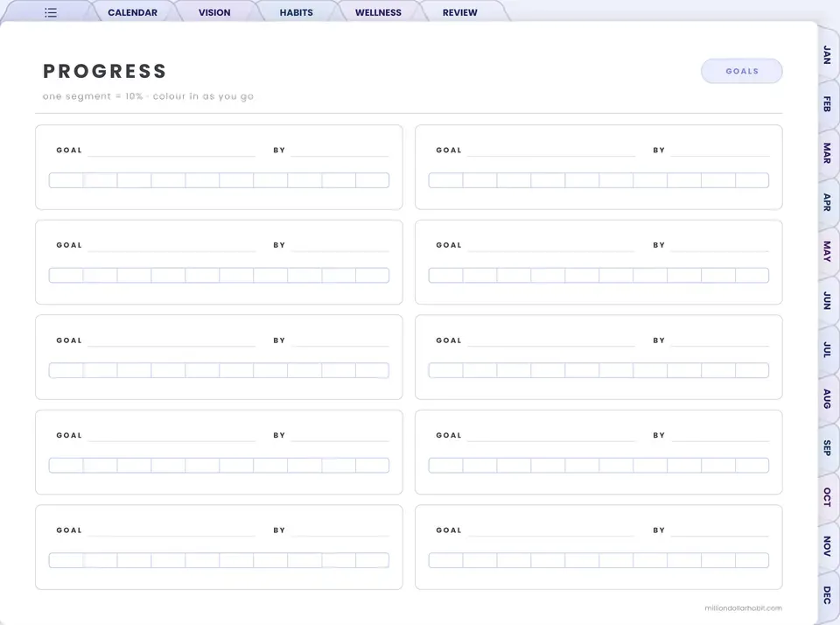Fill last segment of bottom-right progress bar

coord(752,560)
